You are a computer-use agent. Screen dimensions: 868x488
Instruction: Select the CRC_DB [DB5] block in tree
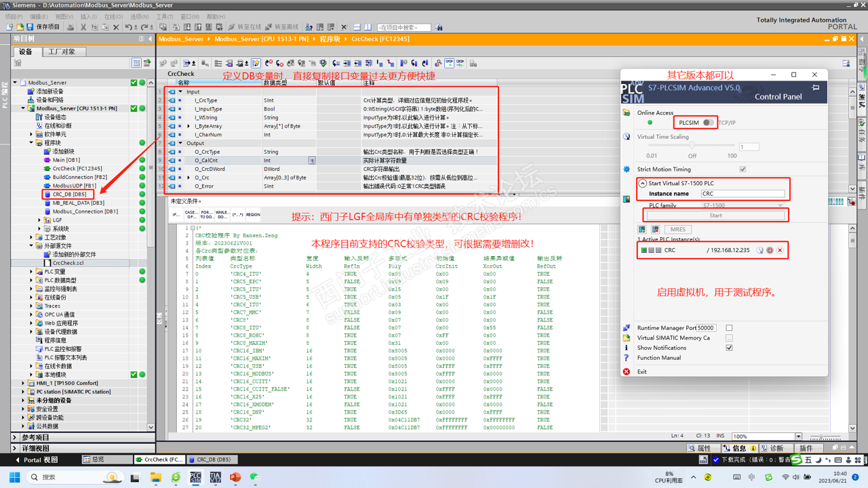coord(68,195)
